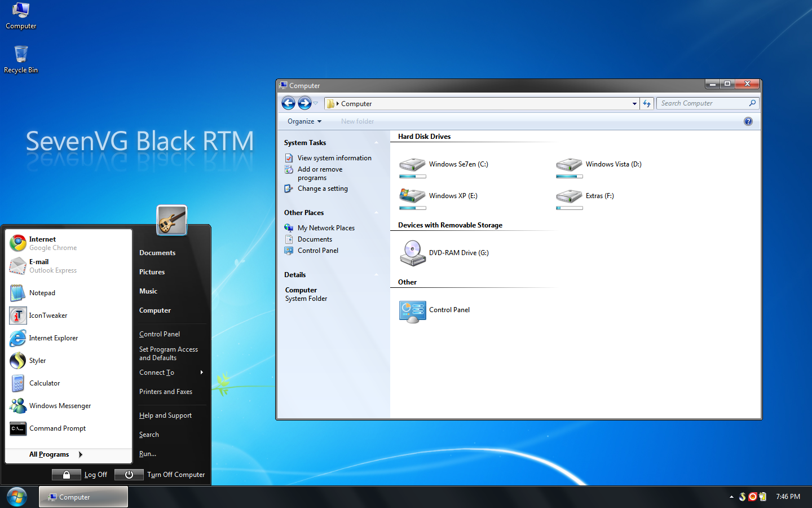
Task: Open Documents in Start menu right pane
Action: (157, 253)
